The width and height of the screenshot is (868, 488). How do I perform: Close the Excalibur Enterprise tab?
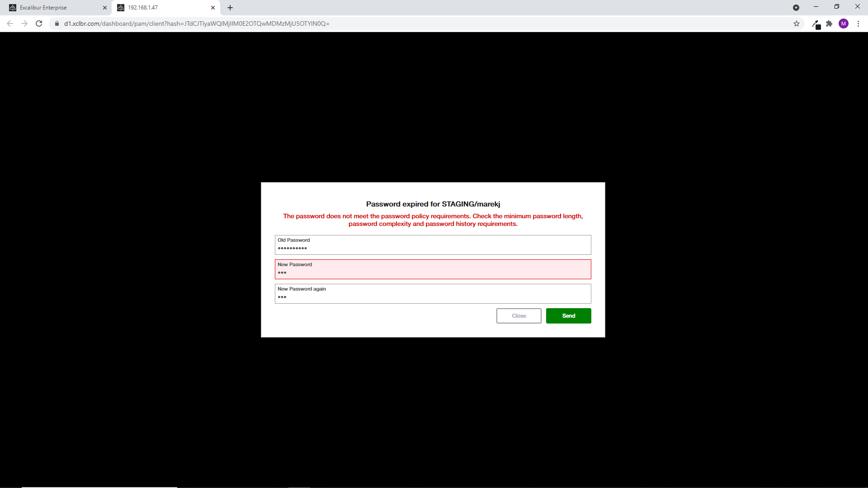[x=105, y=8]
